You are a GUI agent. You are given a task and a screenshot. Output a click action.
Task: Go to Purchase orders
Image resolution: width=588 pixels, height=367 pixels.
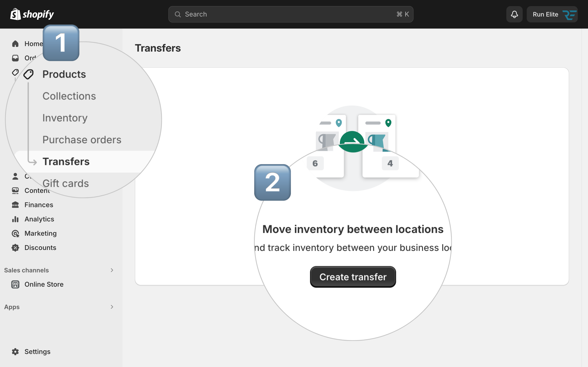[x=82, y=140]
